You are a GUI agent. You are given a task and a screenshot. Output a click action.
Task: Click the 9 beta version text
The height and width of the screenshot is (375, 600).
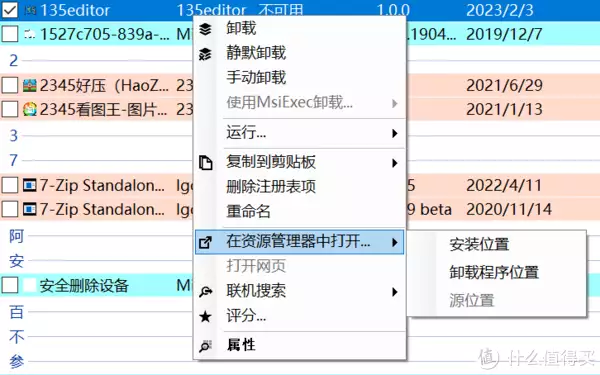(429, 209)
